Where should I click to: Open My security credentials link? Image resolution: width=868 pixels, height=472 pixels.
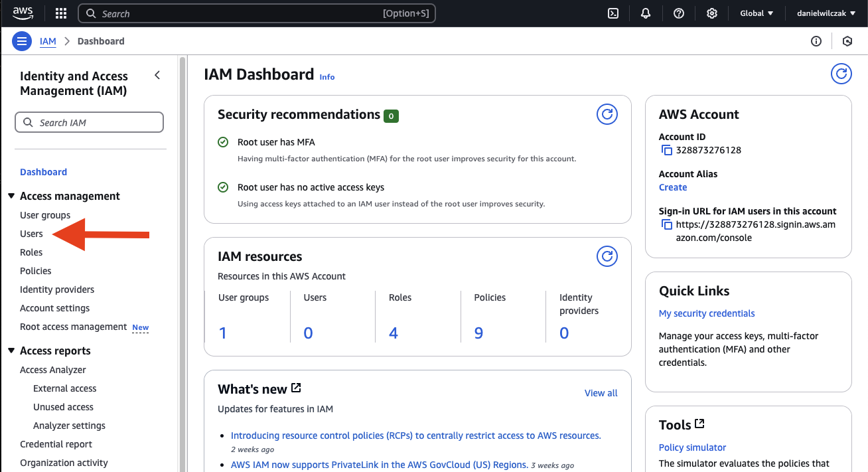click(x=707, y=313)
